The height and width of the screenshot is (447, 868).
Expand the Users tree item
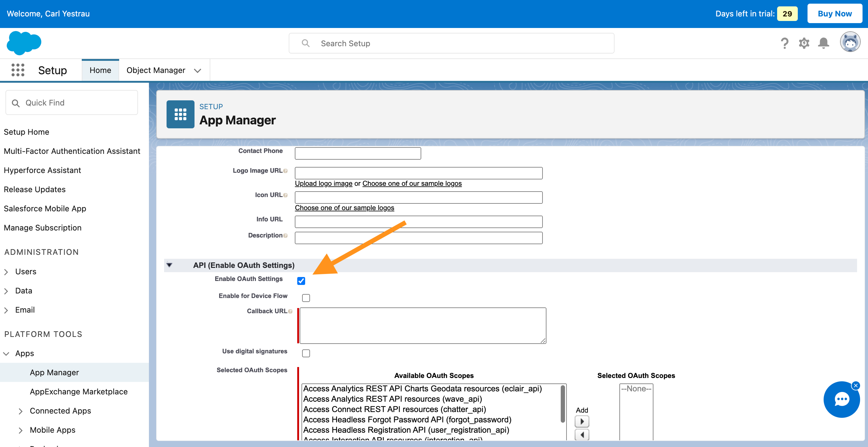click(6, 272)
